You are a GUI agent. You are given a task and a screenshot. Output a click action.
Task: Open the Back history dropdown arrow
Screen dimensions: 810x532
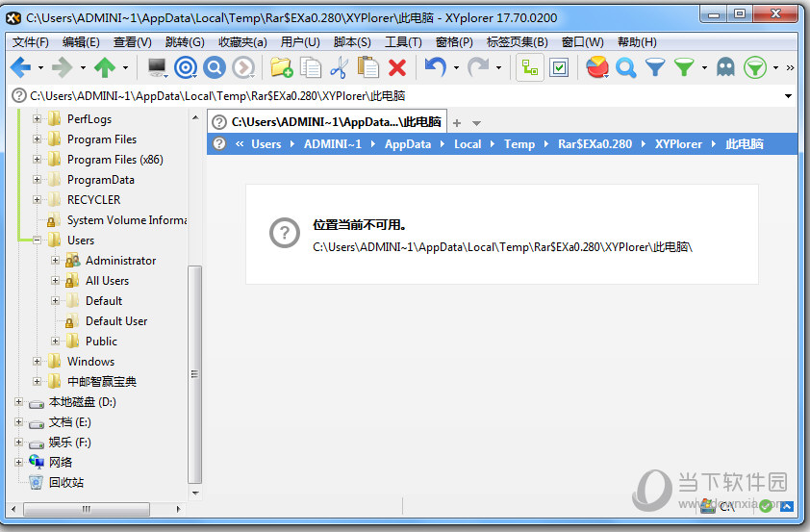[x=40, y=67]
